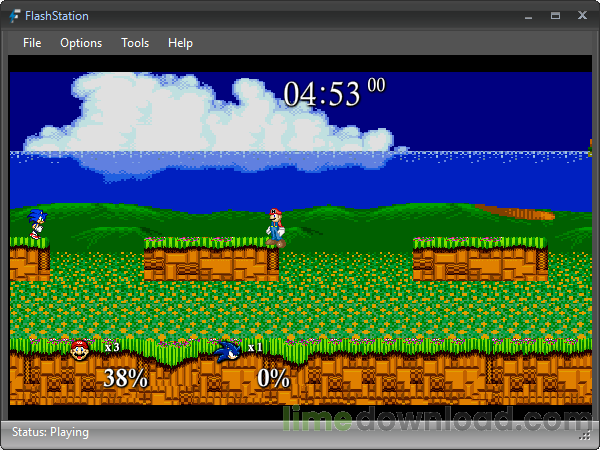The image size is (600, 450).
Task: Open the Options menu
Action: pyautogui.click(x=81, y=43)
